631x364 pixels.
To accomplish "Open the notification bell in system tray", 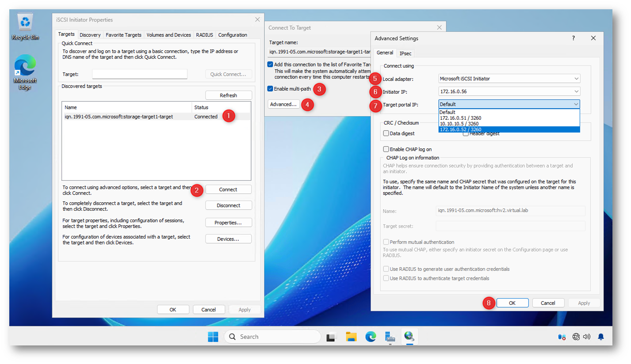I will click(x=600, y=337).
